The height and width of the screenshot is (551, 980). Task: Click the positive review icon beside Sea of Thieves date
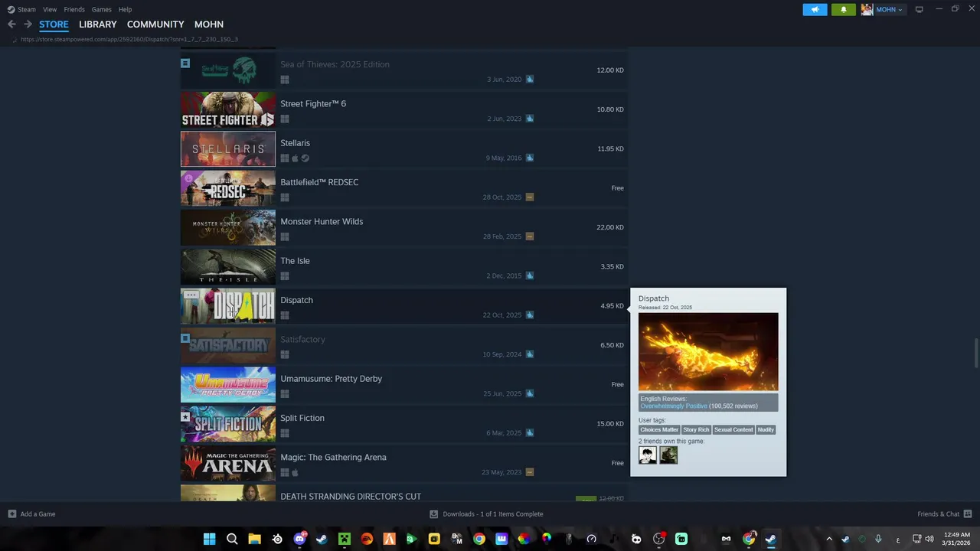[x=530, y=80]
